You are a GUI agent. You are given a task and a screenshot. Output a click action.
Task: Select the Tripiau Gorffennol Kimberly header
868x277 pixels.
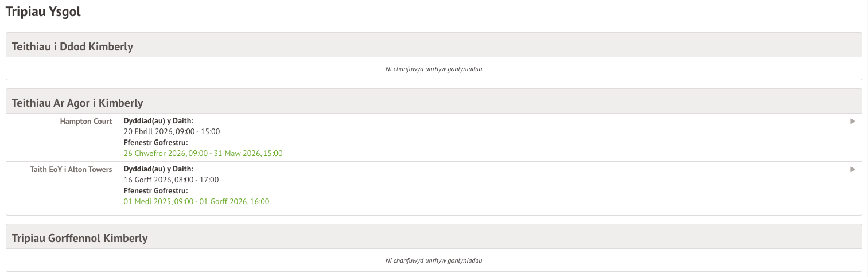[80, 238]
